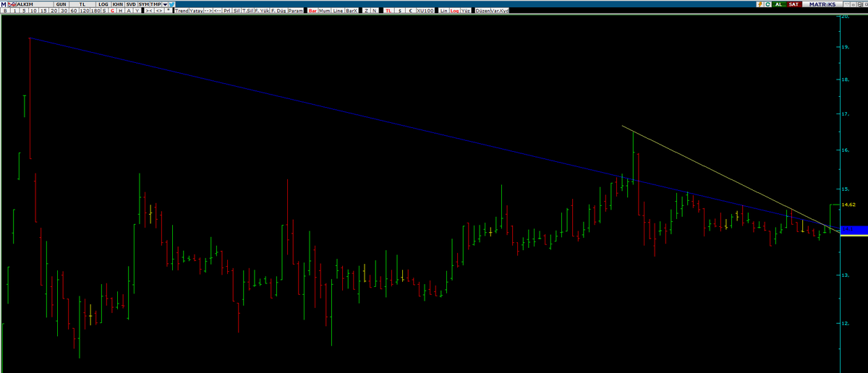Image resolution: width=868 pixels, height=373 pixels.
Task: Click the backward arrow <-- button
Action: point(218,11)
